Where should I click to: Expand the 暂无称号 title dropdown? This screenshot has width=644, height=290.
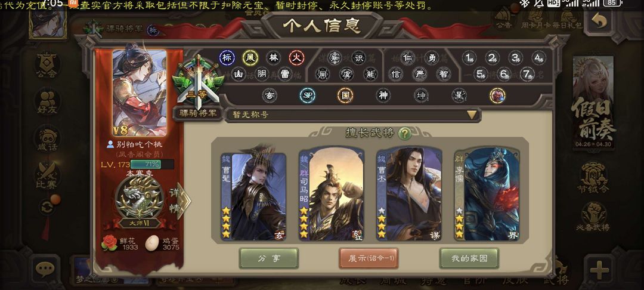[353, 115]
